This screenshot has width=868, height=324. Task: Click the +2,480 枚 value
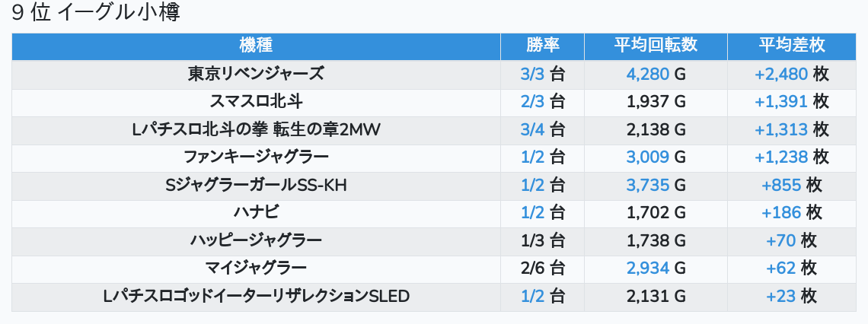[791, 74]
